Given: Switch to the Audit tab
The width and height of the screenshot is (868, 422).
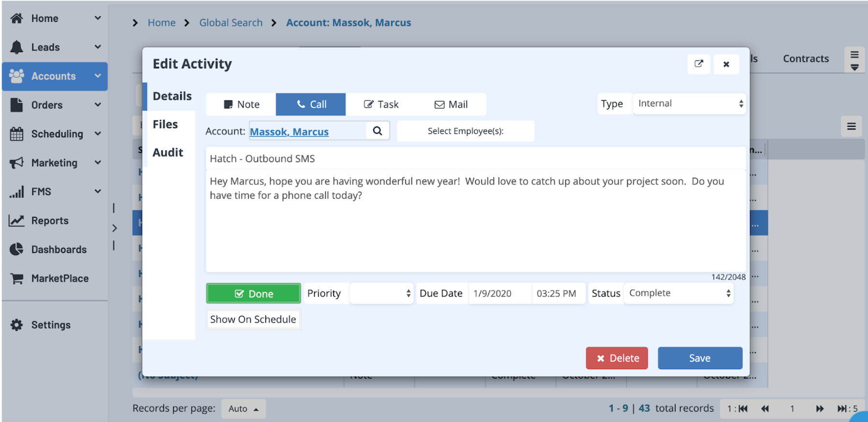Looking at the screenshot, I should pos(168,153).
